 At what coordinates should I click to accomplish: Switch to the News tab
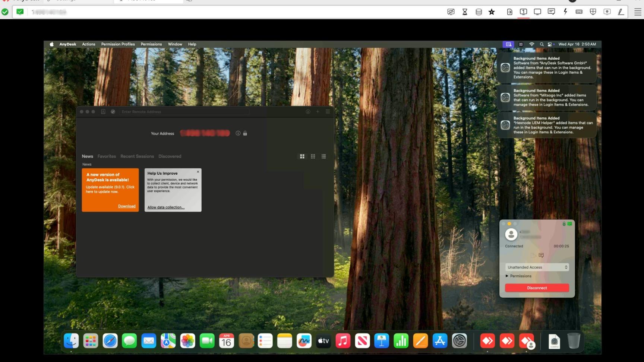coord(88,156)
